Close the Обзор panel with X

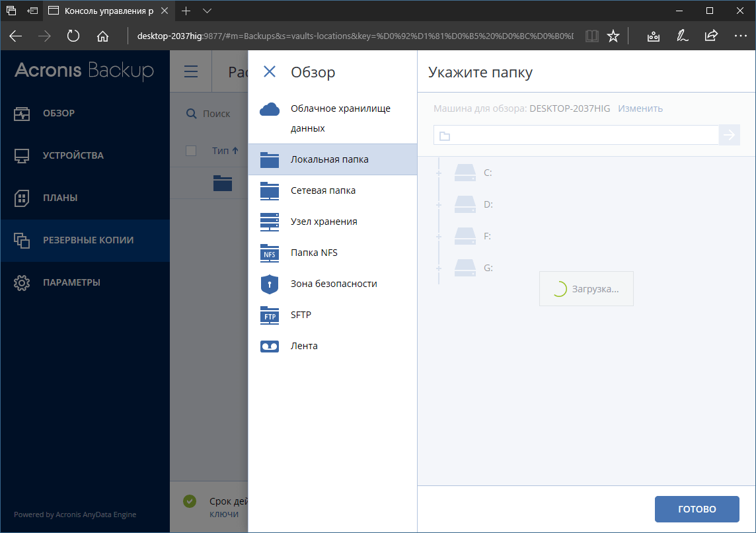pos(270,72)
